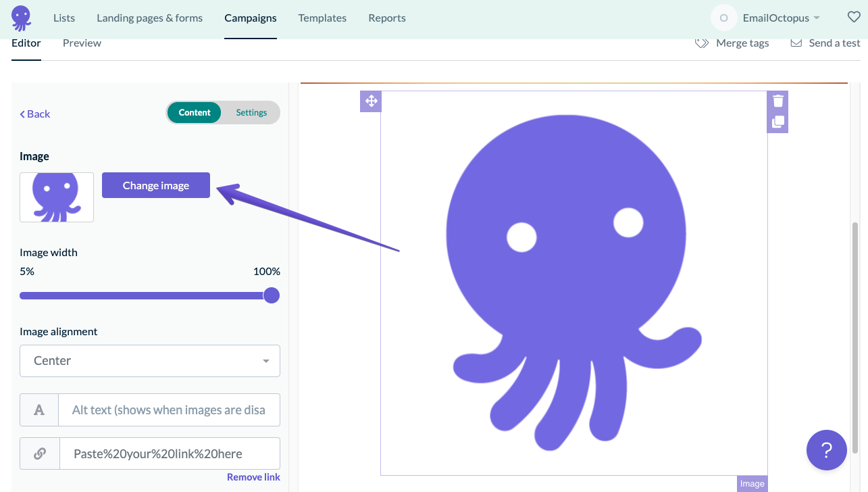Open Merge tags

point(733,43)
